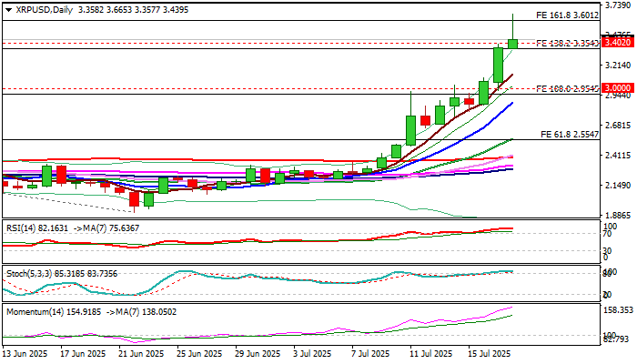Select the XRPUSD,Daily chart title

pyautogui.click(x=44, y=10)
